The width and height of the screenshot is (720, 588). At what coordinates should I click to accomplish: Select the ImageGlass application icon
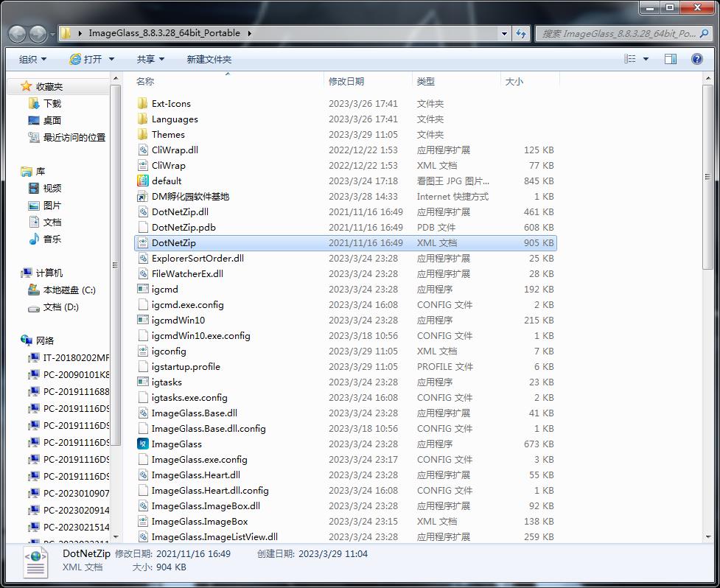click(x=143, y=444)
